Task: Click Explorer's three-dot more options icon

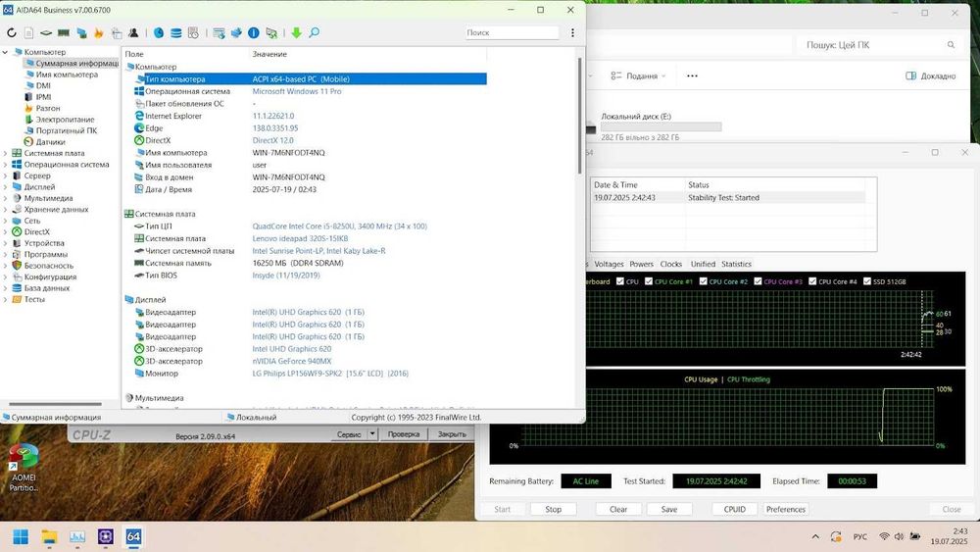Action: (692, 75)
